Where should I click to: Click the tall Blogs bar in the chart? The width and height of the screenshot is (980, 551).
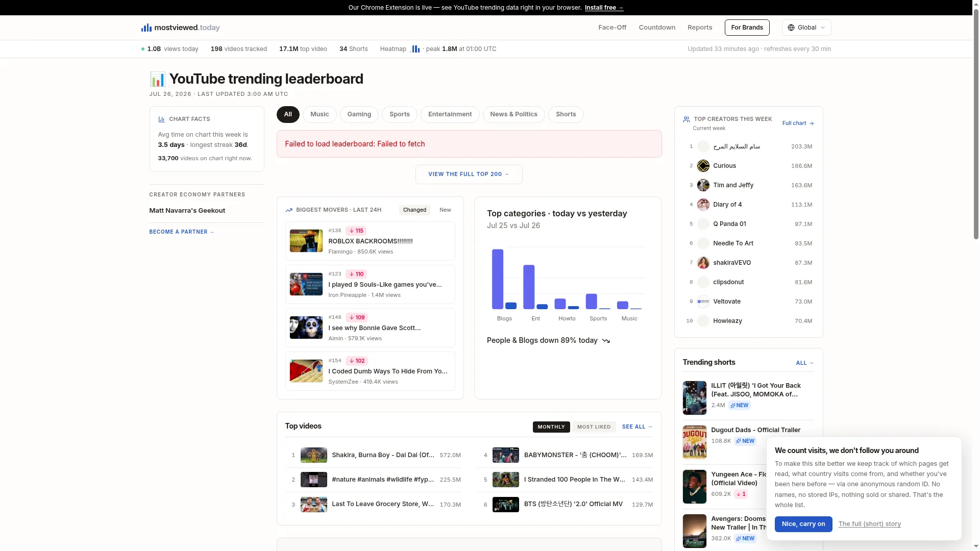498,279
